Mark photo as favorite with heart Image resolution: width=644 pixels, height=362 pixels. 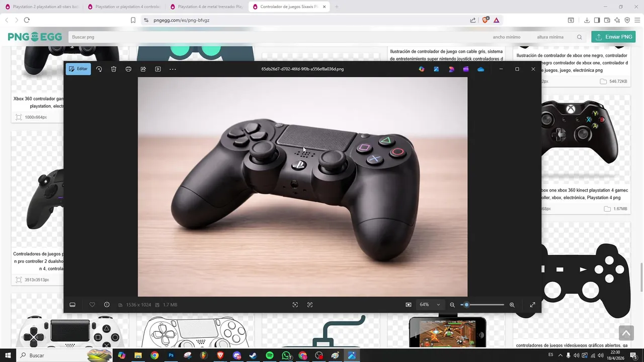coord(92,305)
